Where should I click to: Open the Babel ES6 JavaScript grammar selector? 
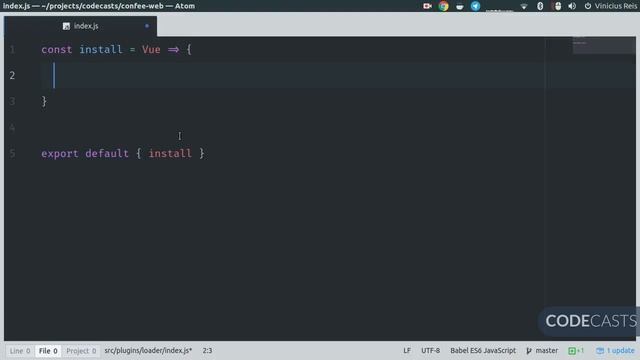pyautogui.click(x=483, y=351)
